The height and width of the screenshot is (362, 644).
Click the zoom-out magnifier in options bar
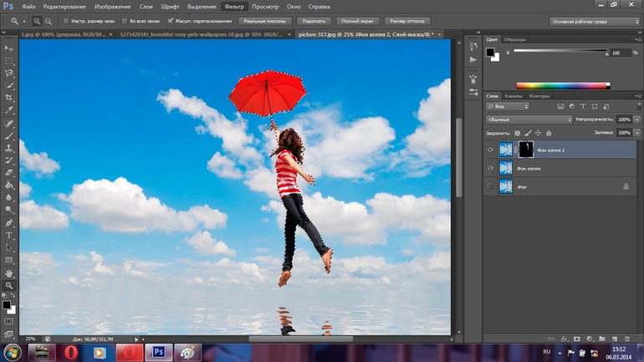point(49,21)
